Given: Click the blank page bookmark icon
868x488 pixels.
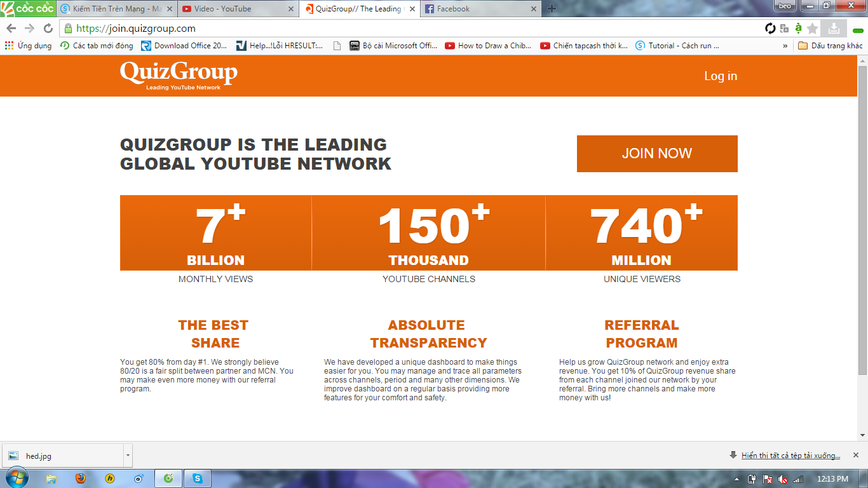Looking at the screenshot, I should pos(337,46).
